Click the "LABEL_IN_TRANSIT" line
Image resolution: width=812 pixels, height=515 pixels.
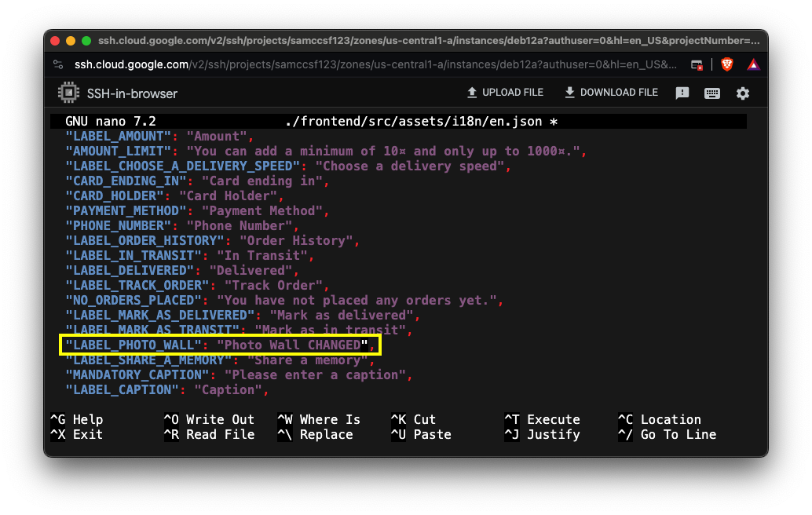[x=189, y=256]
